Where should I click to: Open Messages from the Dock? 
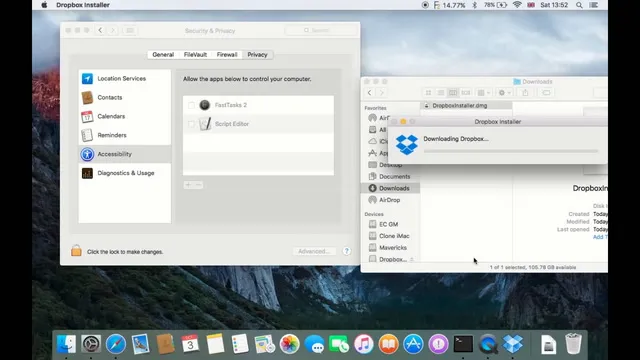[x=314, y=344]
